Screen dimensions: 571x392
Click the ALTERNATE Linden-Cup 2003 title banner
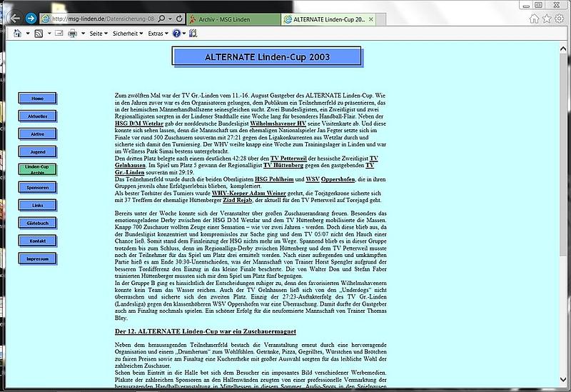pos(267,57)
